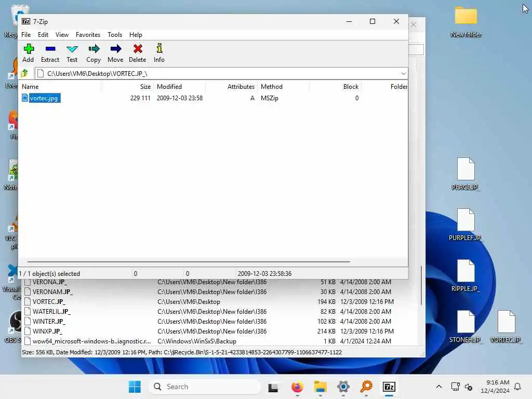Click the 2009-12-03 23:58 modified cell

(179, 98)
